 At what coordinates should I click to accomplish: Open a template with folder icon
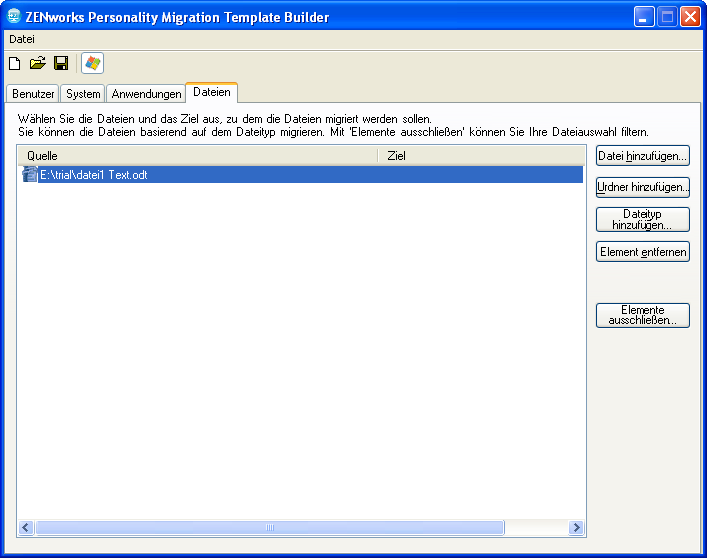coord(38,63)
